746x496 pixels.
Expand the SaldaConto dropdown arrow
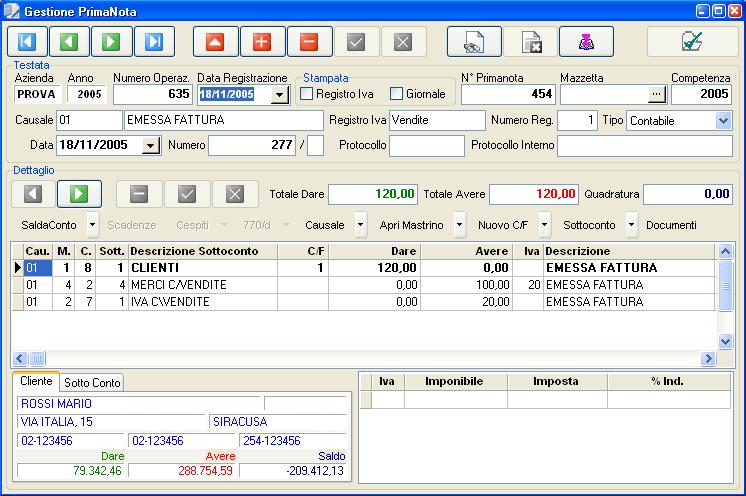(93, 225)
